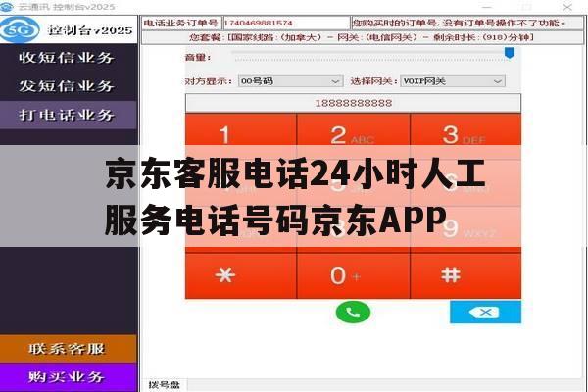Tap the 9 WXYZ dial pad key
The image size is (588, 392).
tap(465, 227)
